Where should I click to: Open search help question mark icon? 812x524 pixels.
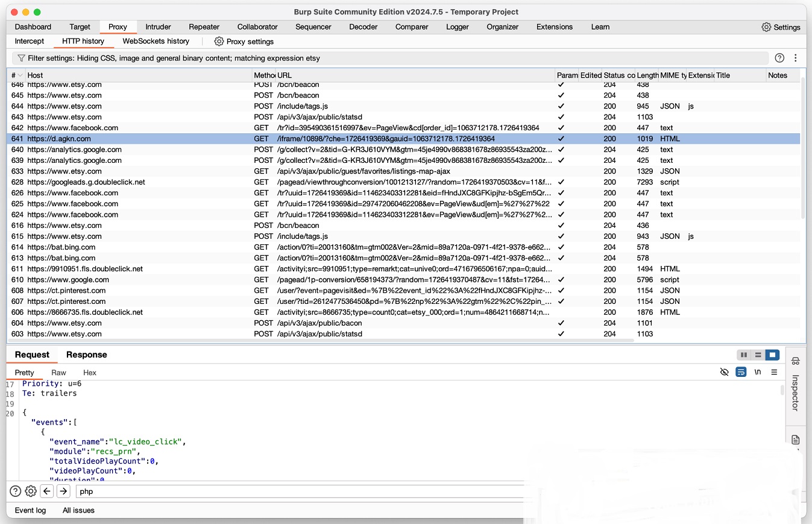[16, 491]
